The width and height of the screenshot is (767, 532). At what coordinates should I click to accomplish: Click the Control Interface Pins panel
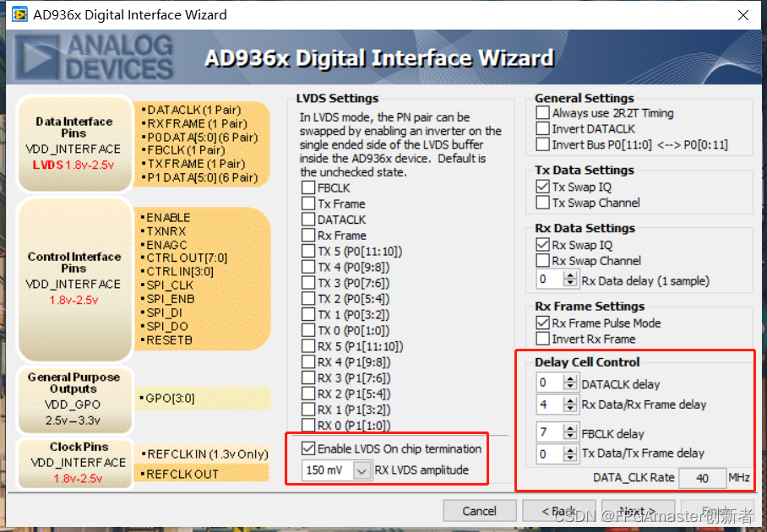pyautogui.click(x=74, y=279)
